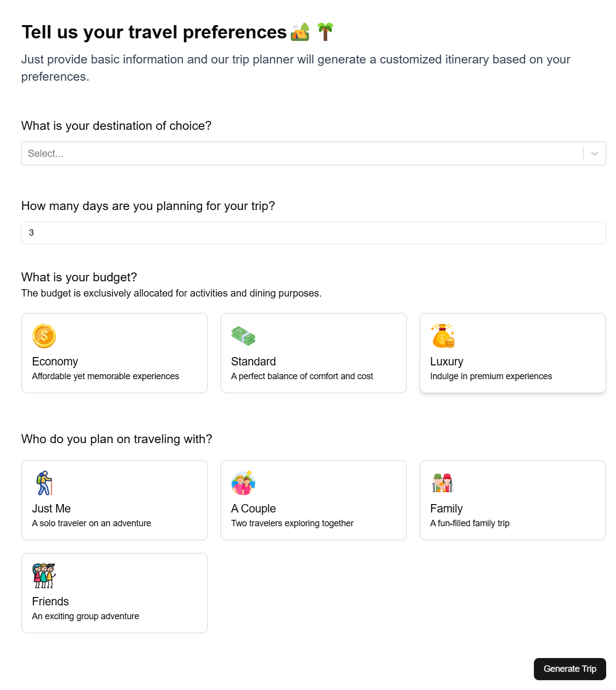Screen dimensions: 616x690
Task: Choose the Friends travel companion option
Action: tap(114, 593)
